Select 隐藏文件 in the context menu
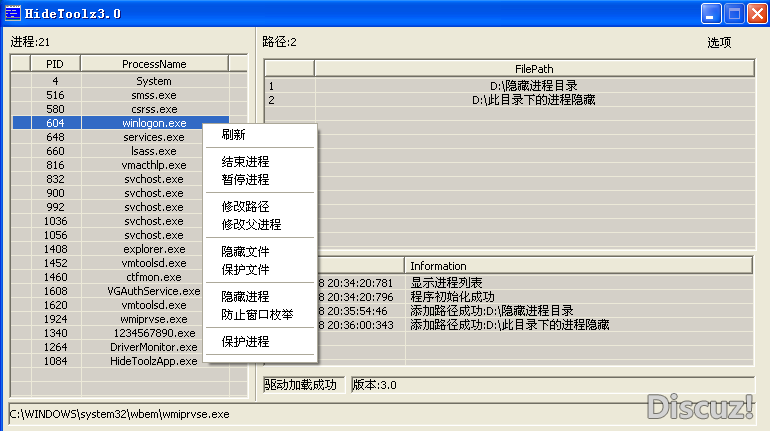 pyautogui.click(x=260, y=252)
